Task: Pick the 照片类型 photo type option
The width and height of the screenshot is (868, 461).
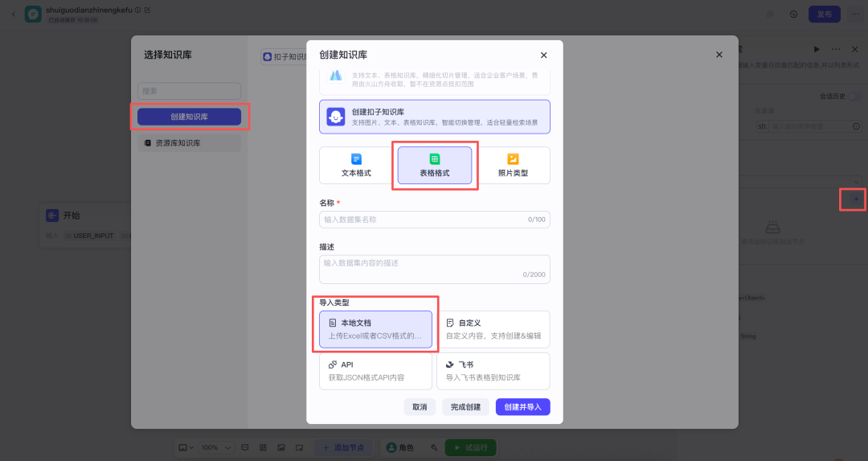Action: (x=513, y=165)
